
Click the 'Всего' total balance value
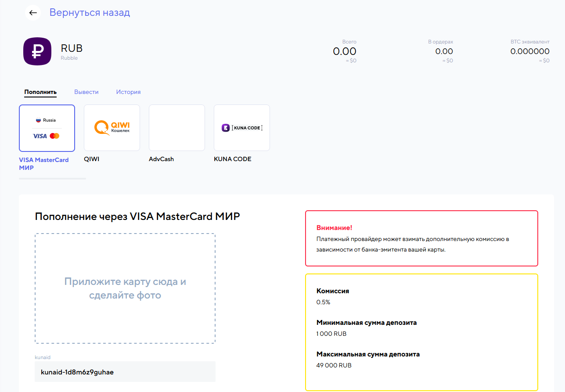pyautogui.click(x=345, y=51)
